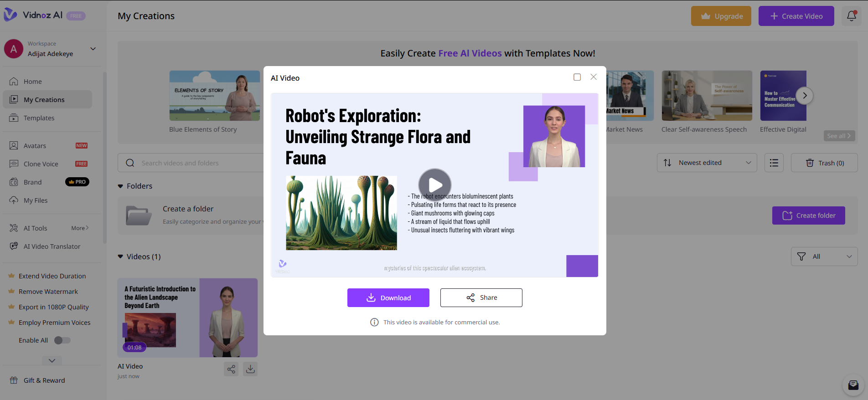This screenshot has height=400, width=868.
Task: Play the AI video preview
Action: [435, 185]
